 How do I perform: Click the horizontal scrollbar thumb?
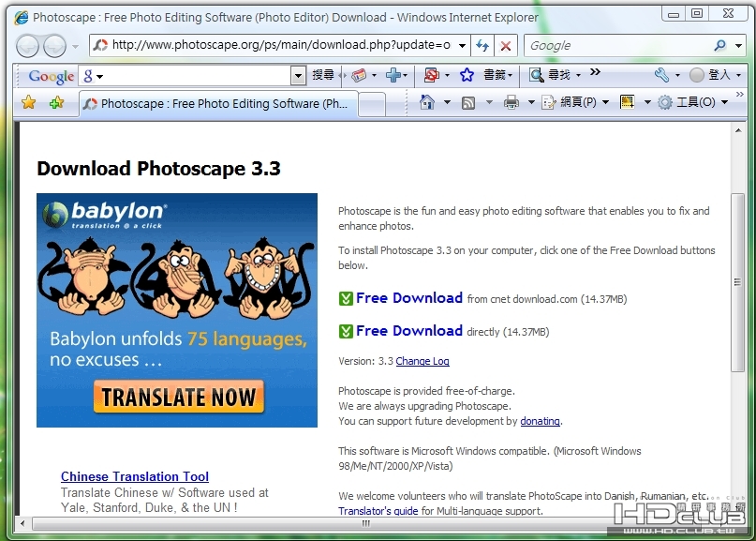(x=365, y=523)
